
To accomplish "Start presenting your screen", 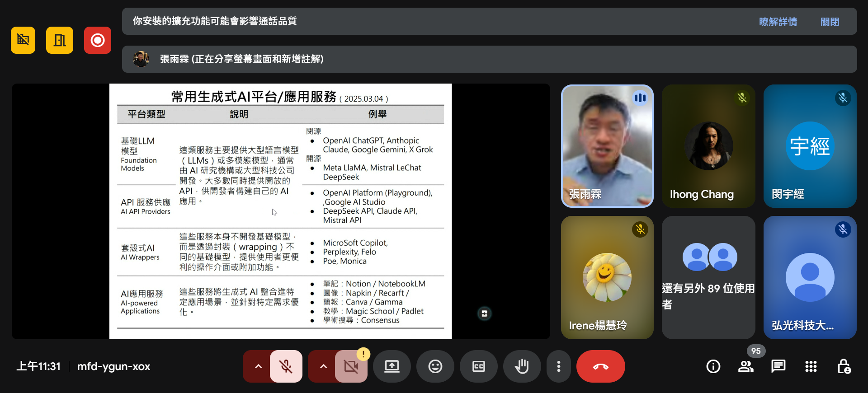I will 392,366.
